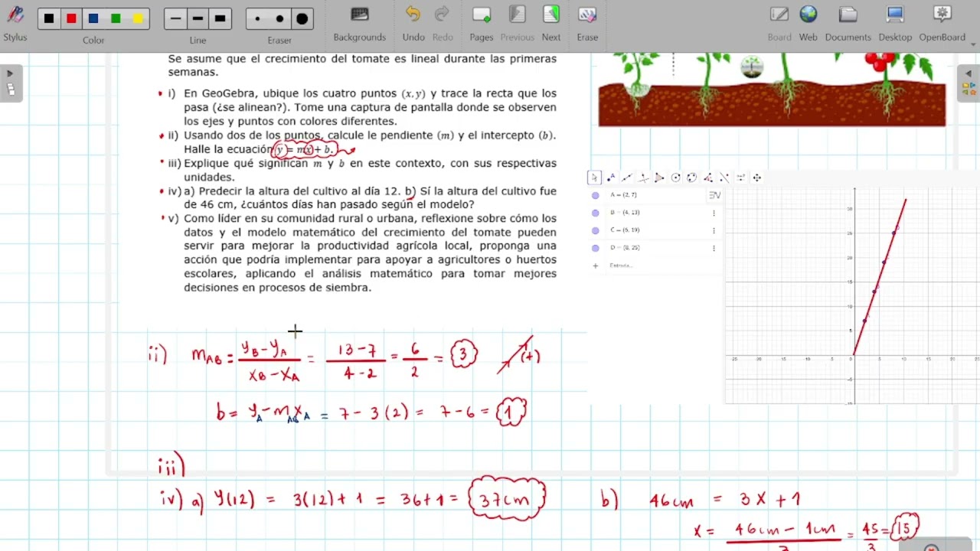Pick the blue pen color
This screenshot has height=551, width=980.
coord(93,18)
